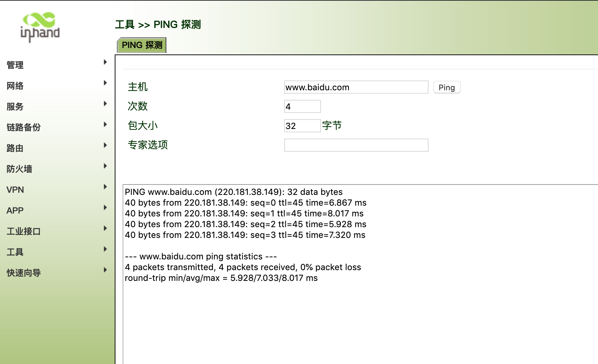The height and width of the screenshot is (364, 598).
Task: Select the 包大小 packet size field
Action: (302, 125)
